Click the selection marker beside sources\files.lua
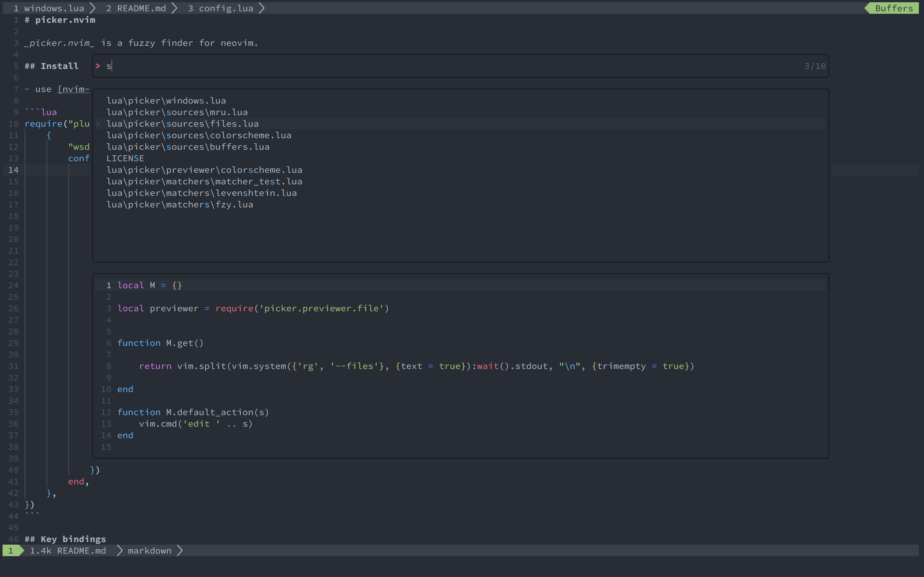 click(98, 124)
